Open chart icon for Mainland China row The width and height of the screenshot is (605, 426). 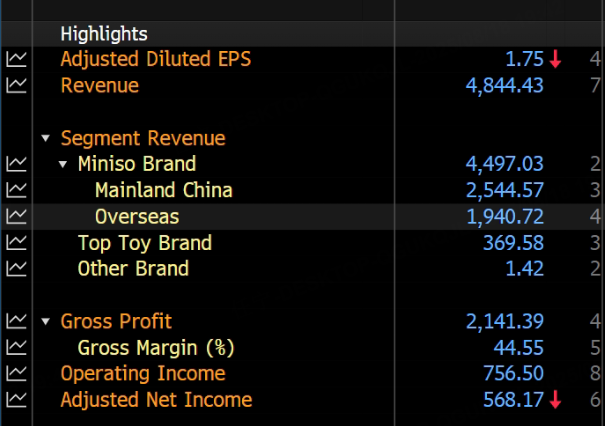coord(16,190)
